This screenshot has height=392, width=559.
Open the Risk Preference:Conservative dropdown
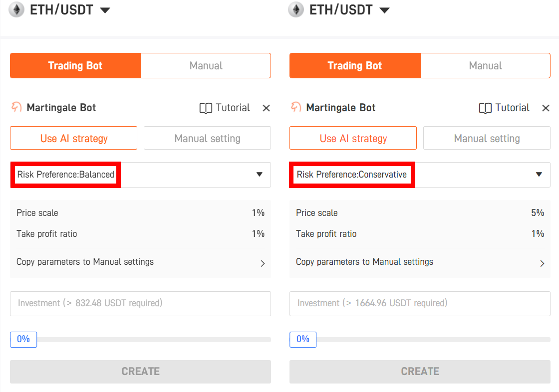420,175
